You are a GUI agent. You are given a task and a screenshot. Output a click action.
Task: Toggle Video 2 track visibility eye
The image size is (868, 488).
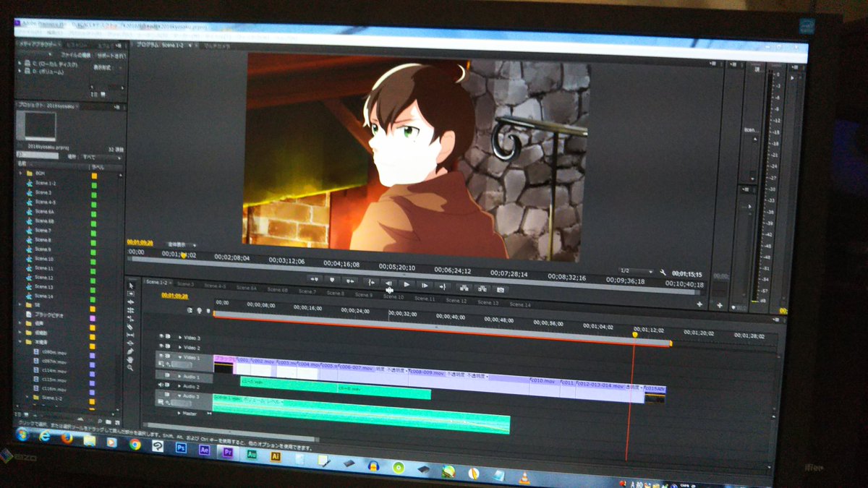(161, 346)
